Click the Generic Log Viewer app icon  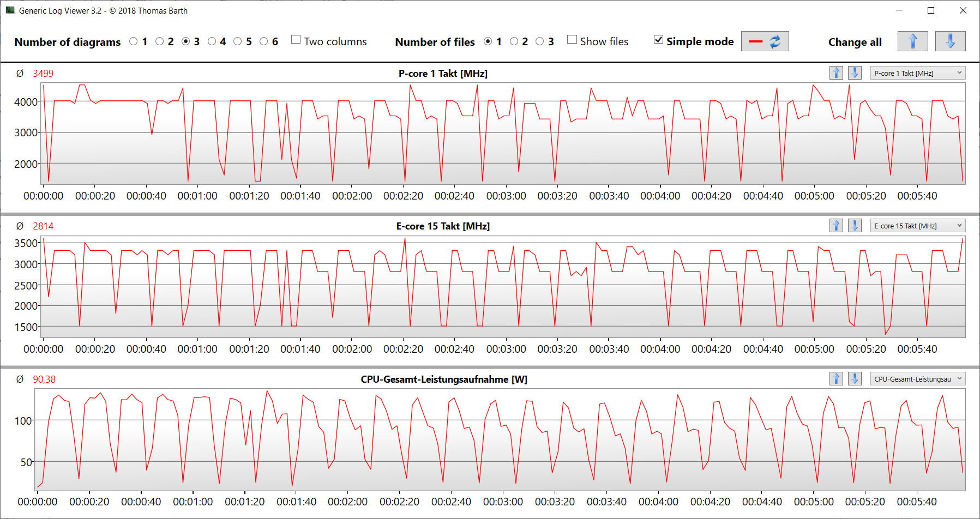tap(10, 10)
